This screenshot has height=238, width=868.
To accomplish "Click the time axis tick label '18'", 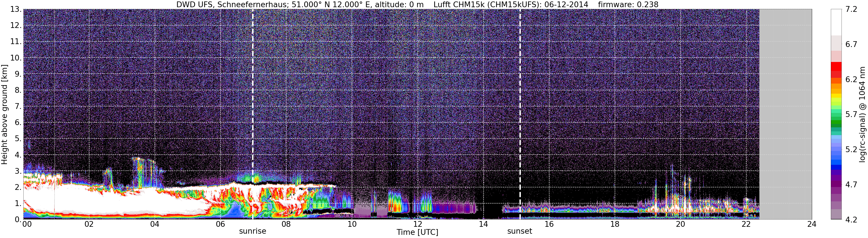I will tap(614, 224).
